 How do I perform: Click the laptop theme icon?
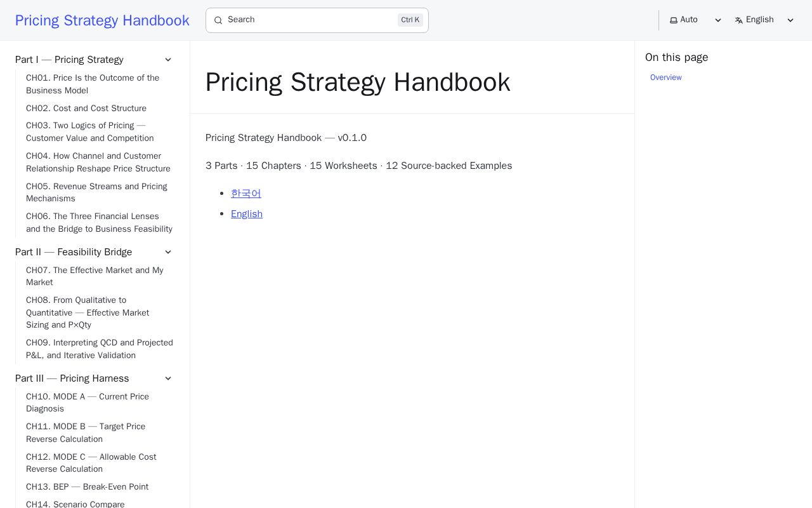pyautogui.click(x=674, y=20)
